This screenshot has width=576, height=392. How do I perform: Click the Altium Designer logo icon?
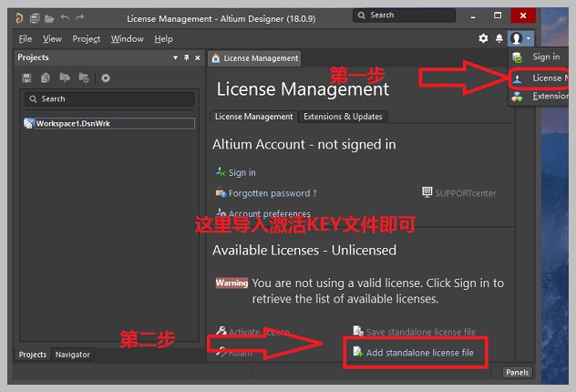point(19,17)
